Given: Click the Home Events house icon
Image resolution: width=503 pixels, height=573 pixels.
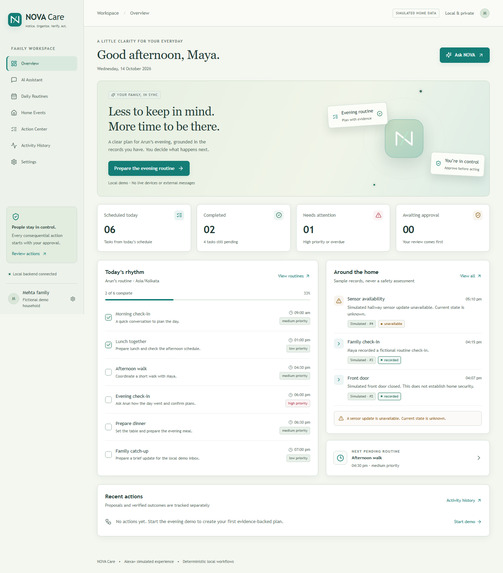Looking at the screenshot, I should coord(14,113).
